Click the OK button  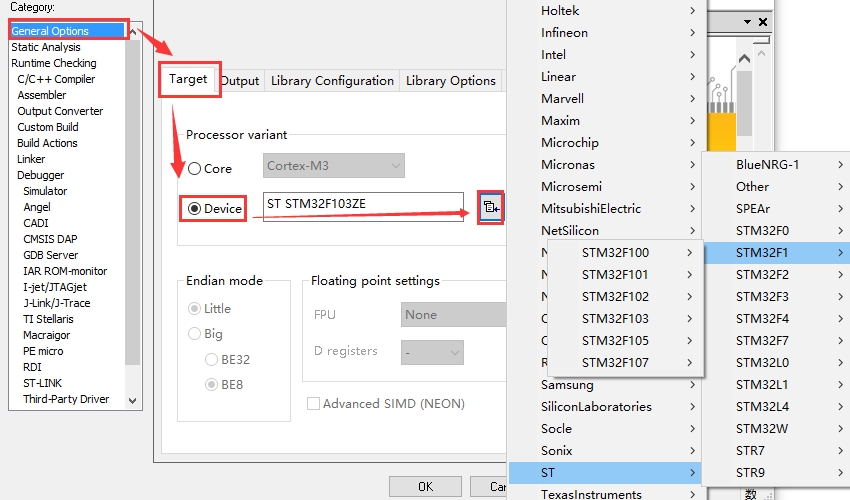point(426,487)
